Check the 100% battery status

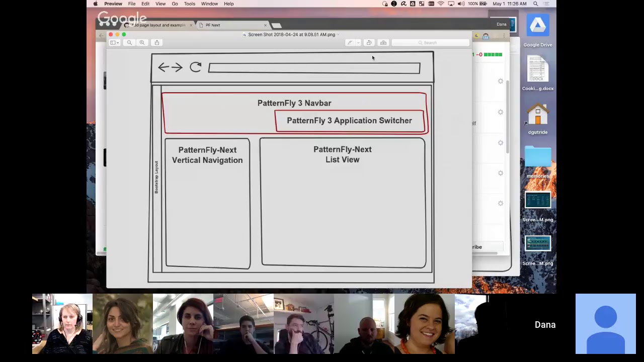[x=477, y=4]
